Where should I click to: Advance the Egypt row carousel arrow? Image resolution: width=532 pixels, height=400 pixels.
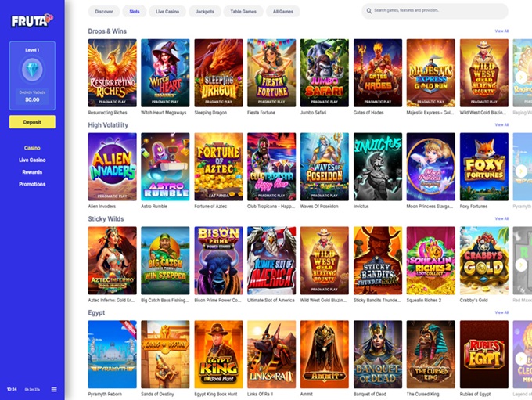pos(521,359)
